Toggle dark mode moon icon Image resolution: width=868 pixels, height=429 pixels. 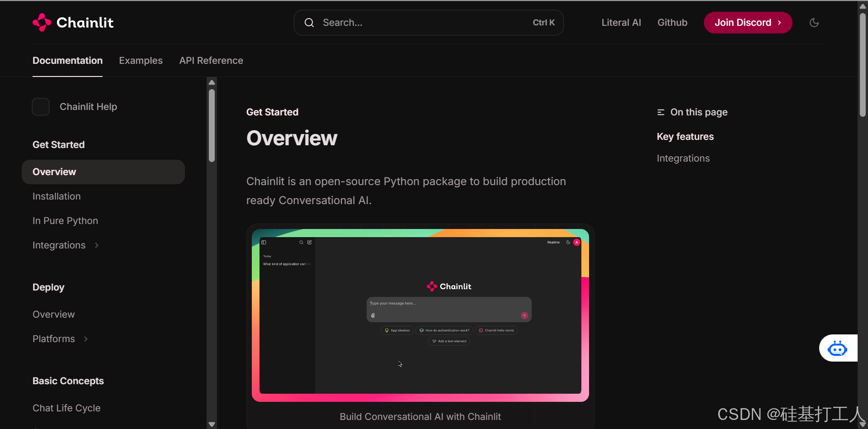[x=814, y=23]
